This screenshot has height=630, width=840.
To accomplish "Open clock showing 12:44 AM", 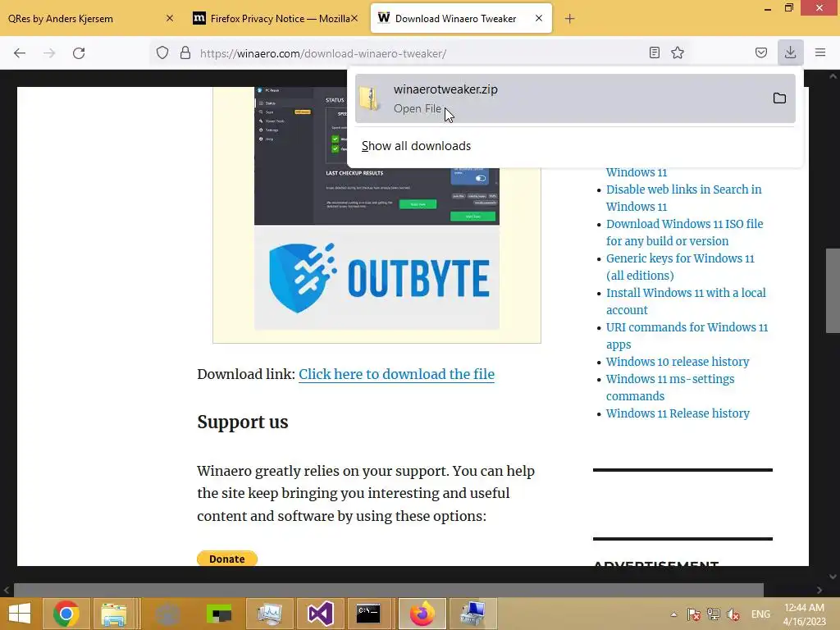I will 804,614.
